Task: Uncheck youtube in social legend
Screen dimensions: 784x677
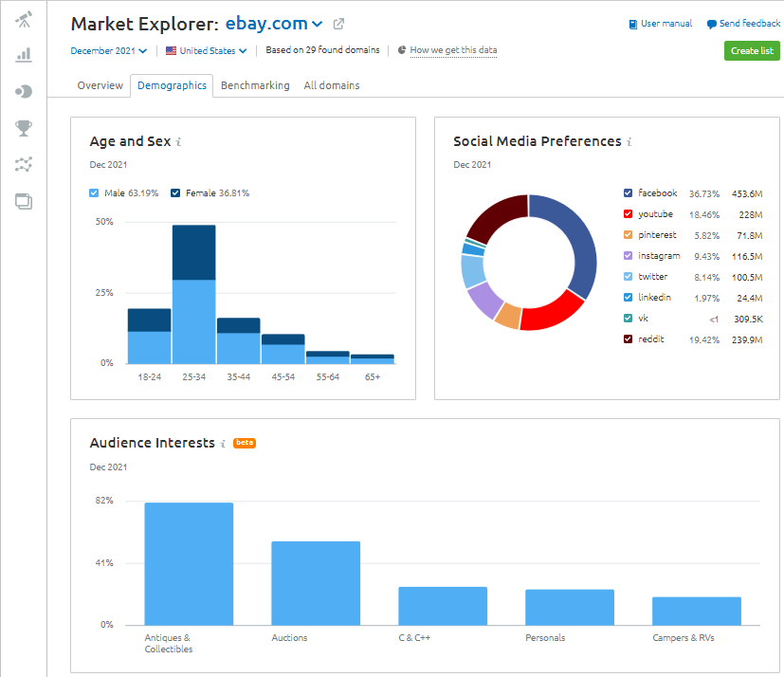Action: point(628,214)
